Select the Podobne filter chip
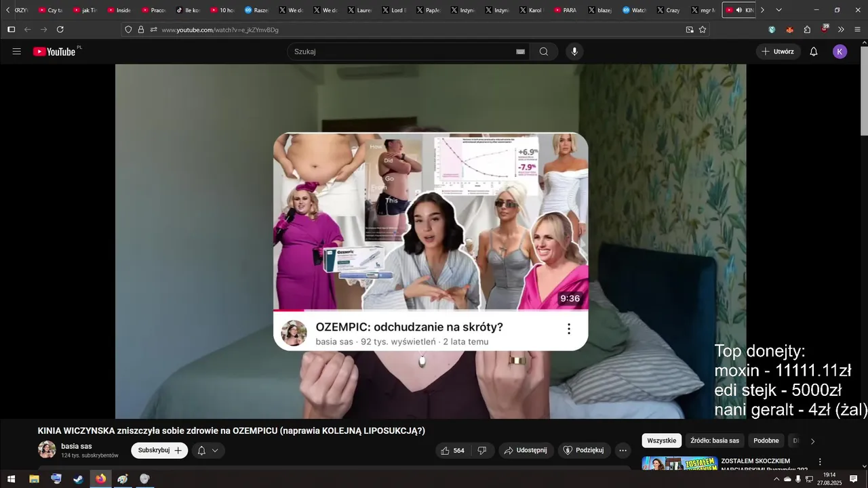Viewport: 868px width, 488px height. [x=766, y=441]
